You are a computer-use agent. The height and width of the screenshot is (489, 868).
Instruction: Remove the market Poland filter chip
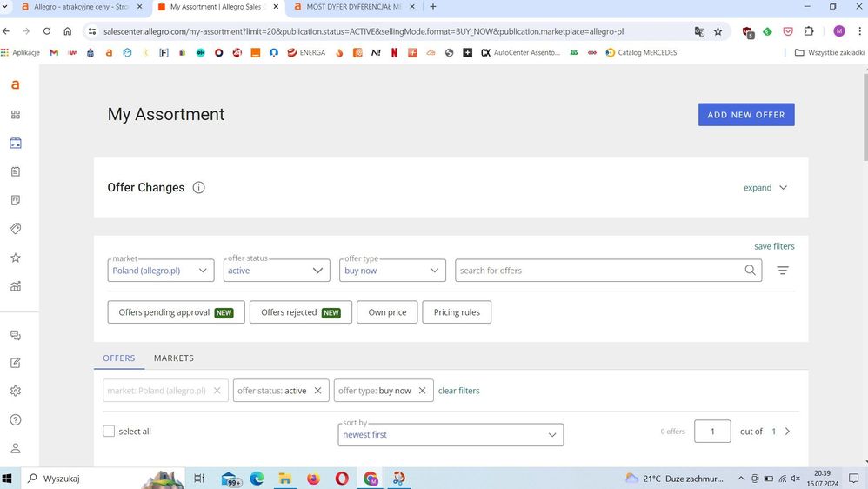[217, 391]
